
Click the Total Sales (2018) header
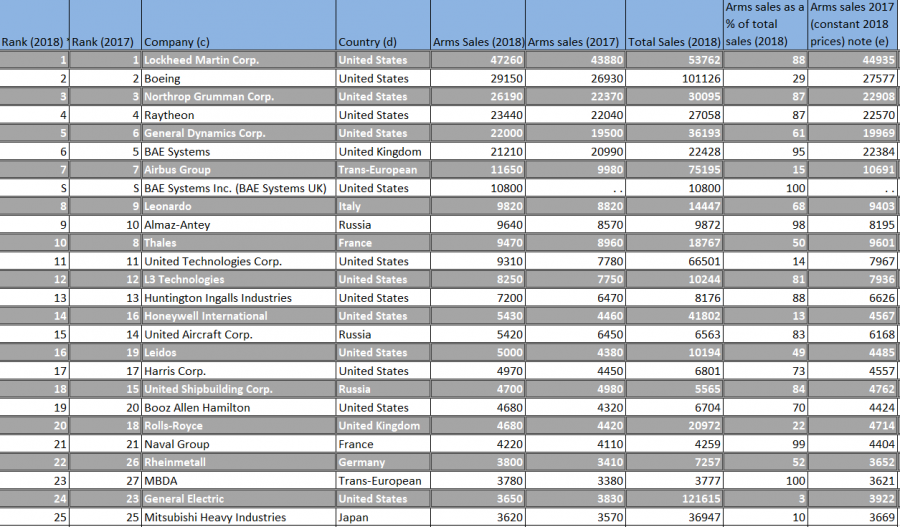click(674, 25)
